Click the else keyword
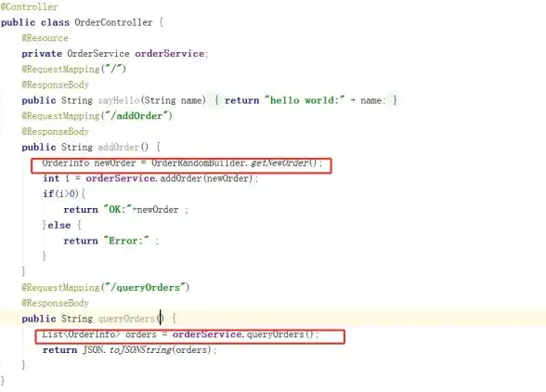This screenshot has height=392, width=546. click(x=59, y=225)
